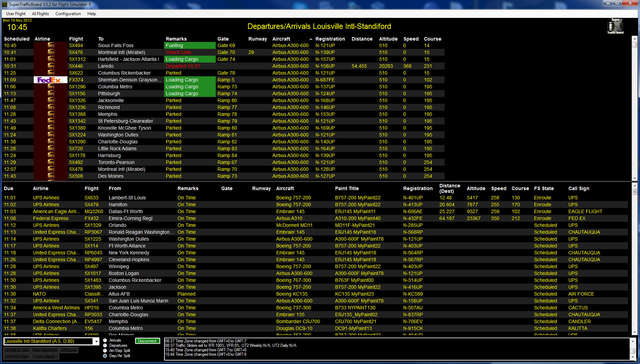Viewport: 640px width, 364px height.
Task: Select the Cleveland-Hopkins arrival row
Action: pyautogui.click(x=315, y=260)
